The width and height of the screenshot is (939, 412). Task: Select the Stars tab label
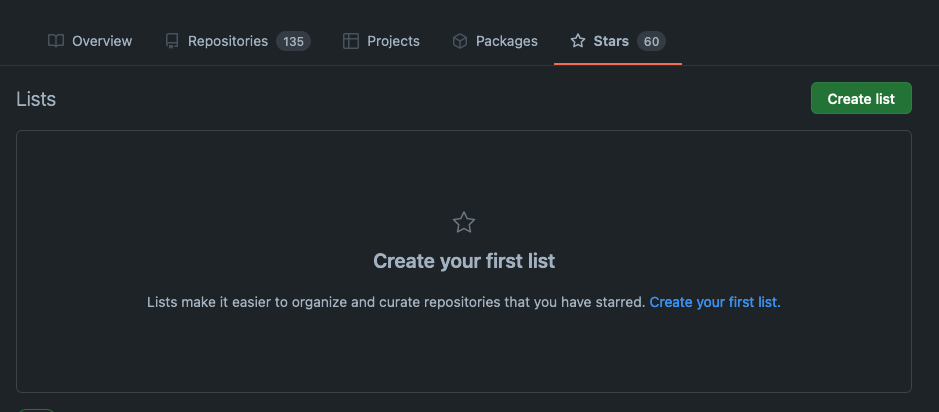tap(611, 41)
